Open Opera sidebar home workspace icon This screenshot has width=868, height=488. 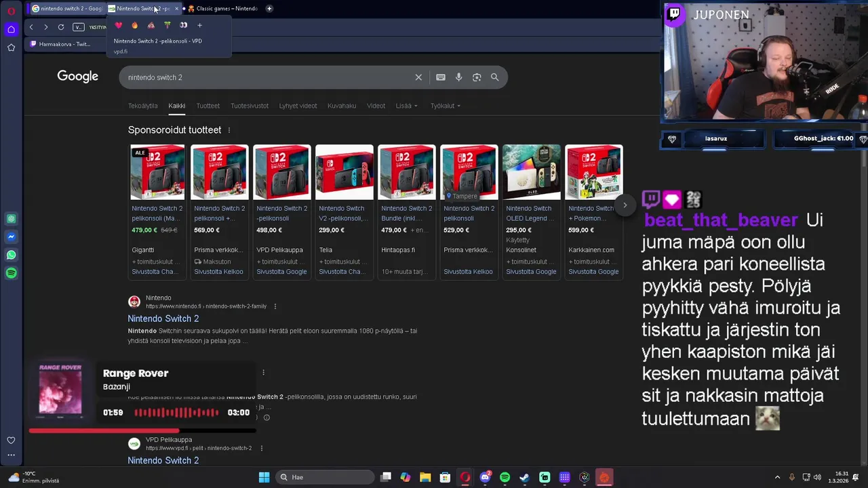coord(11,29)
